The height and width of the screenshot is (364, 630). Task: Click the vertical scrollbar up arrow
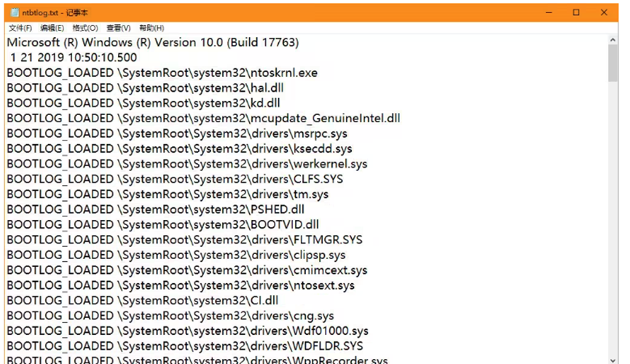[x=613, y=40]
